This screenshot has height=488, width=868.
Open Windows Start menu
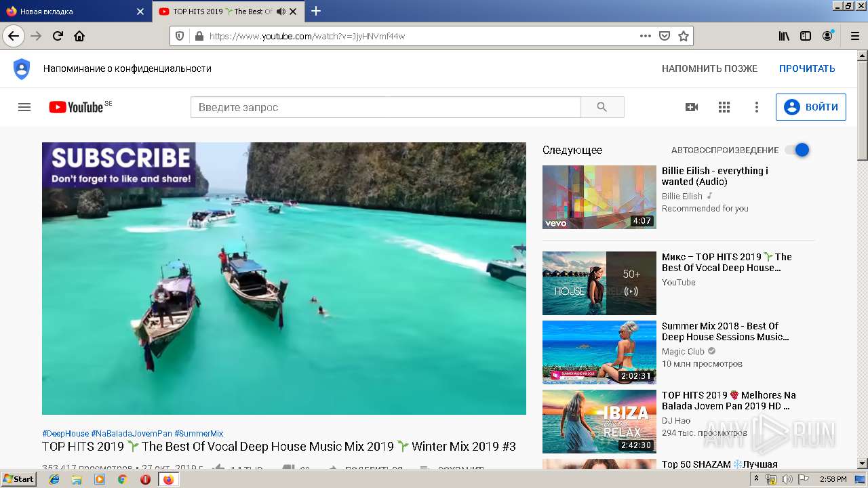[x=19, y=479]
